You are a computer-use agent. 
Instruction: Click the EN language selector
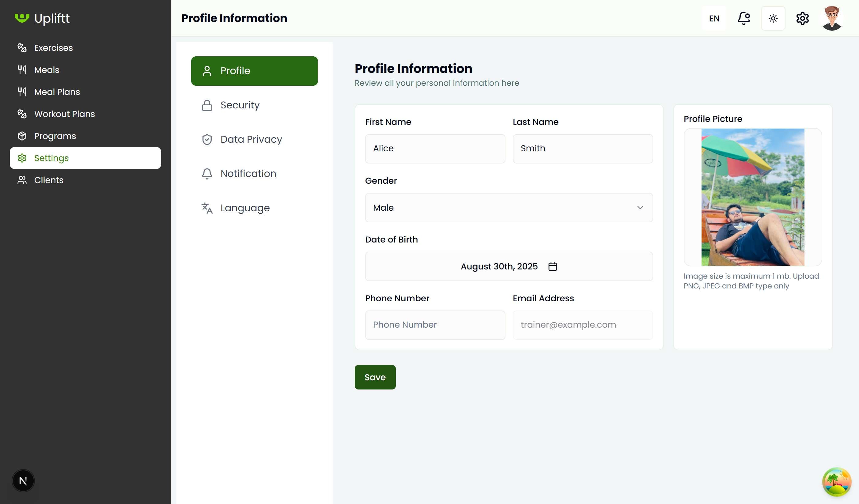(x=714, y=18)
